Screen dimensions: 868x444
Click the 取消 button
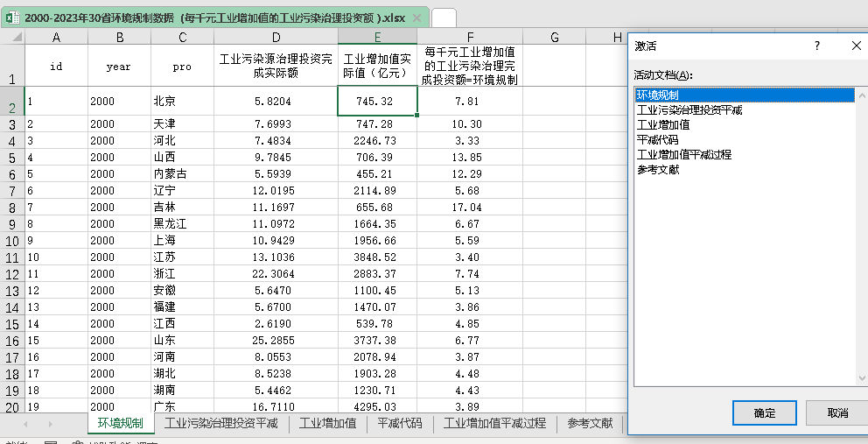coord(837,413)
